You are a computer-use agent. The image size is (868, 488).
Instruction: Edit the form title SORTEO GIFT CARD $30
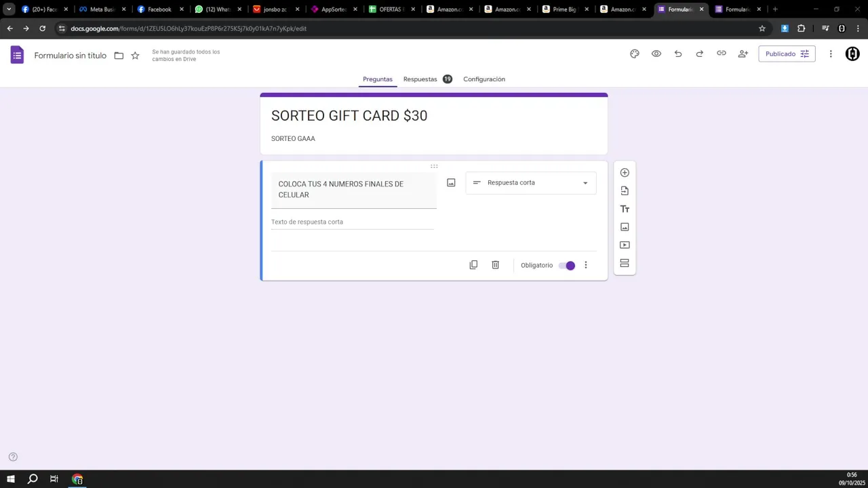349,116
